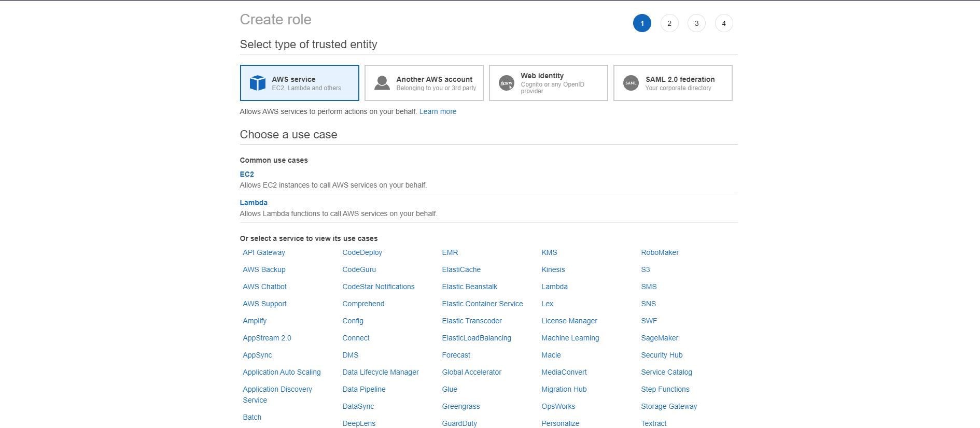This screenshot has width=980, height=428.
Task: Select RoboMaker service
Action: 660,252
